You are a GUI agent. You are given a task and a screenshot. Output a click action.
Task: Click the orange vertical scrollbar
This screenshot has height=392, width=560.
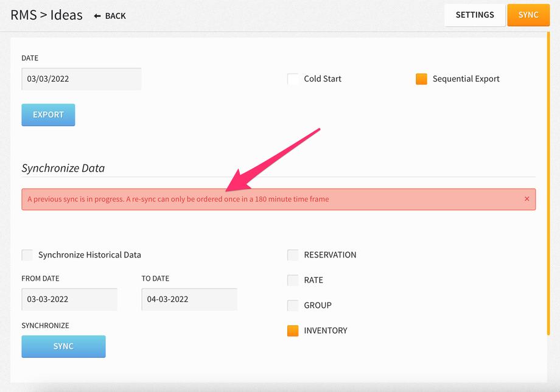point(548,183)
